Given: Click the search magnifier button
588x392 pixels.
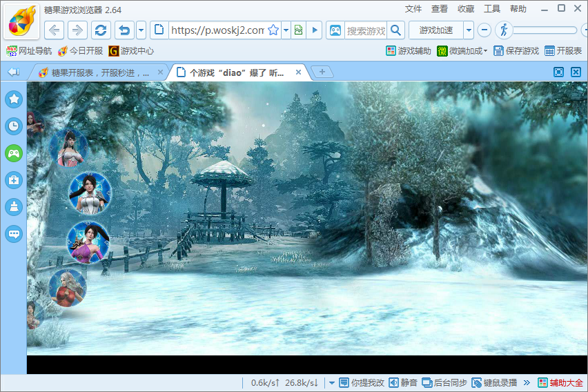Looking at the screenshot, I should point(395,30).
